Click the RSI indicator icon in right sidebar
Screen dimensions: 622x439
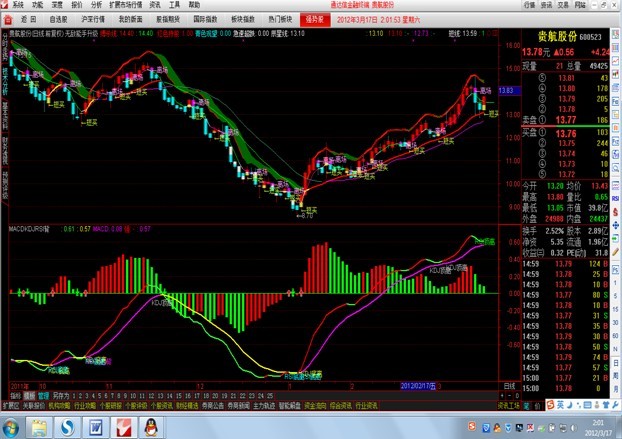point(616,198)
